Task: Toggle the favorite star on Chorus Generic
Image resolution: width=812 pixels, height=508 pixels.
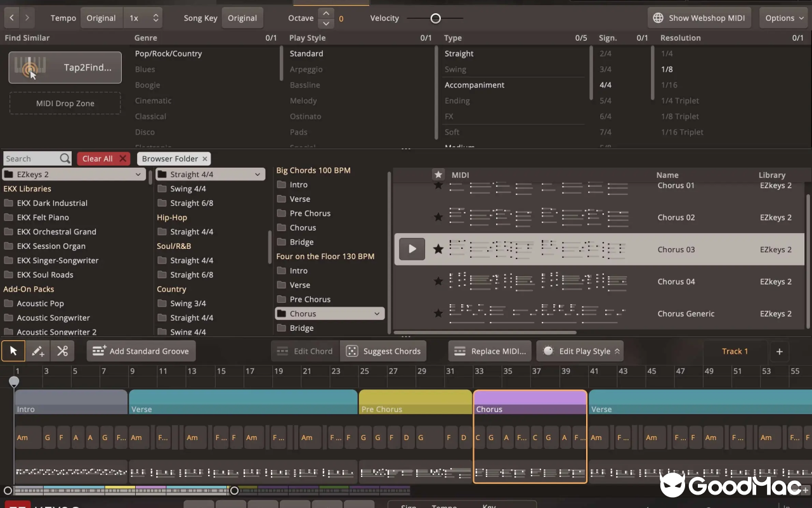Action: click(x=438, y=313)
